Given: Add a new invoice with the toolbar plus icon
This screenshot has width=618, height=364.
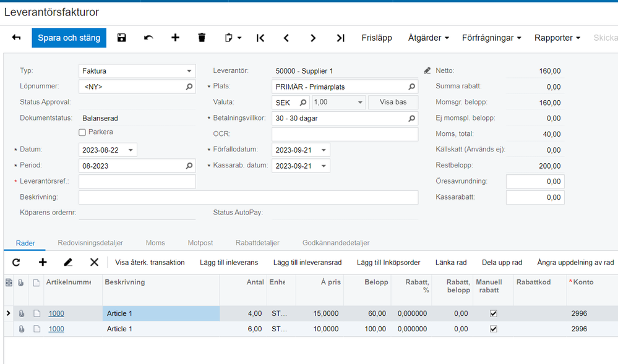Looking at the screenshot, I should tap(176, 38).
